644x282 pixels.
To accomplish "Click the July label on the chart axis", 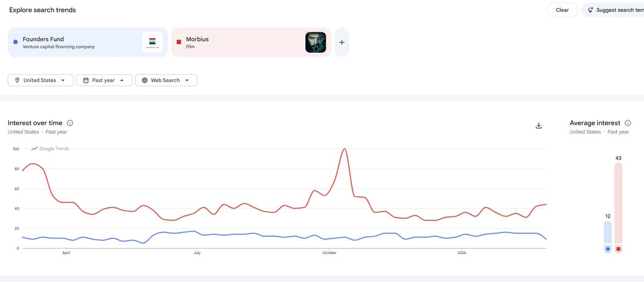I will (x=197, y=252).
